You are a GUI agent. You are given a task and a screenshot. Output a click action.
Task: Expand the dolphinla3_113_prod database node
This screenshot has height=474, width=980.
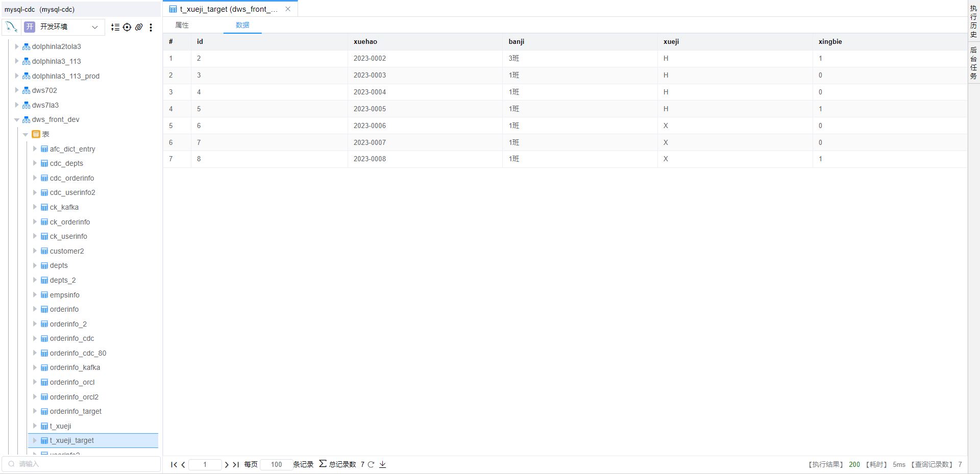(17, 76)
